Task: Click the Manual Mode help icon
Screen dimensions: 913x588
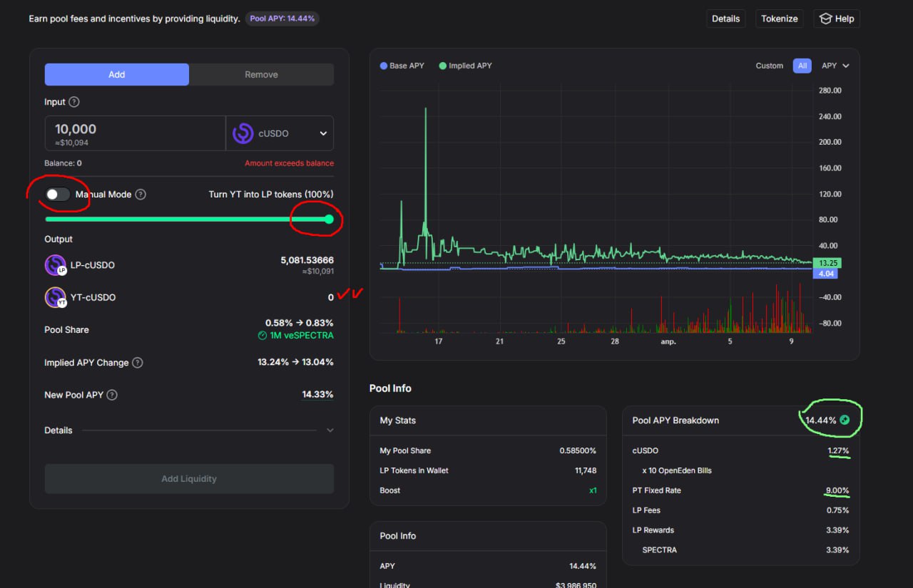Action: [x=141, y=195]
